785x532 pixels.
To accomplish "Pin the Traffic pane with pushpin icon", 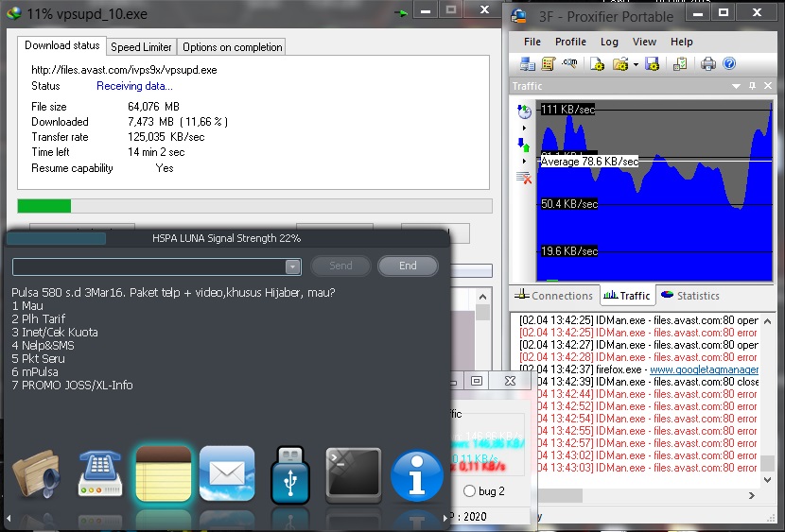I will tap(752, 86).
